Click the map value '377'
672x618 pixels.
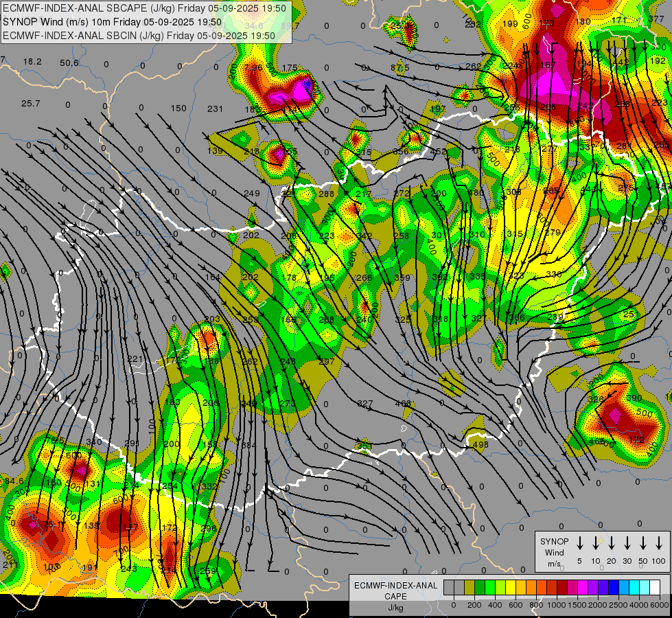(656, 19)
